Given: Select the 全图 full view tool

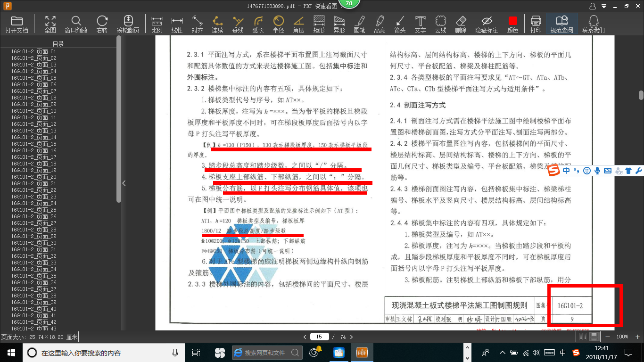Looking at the screenshot, I should click(50, 24).
